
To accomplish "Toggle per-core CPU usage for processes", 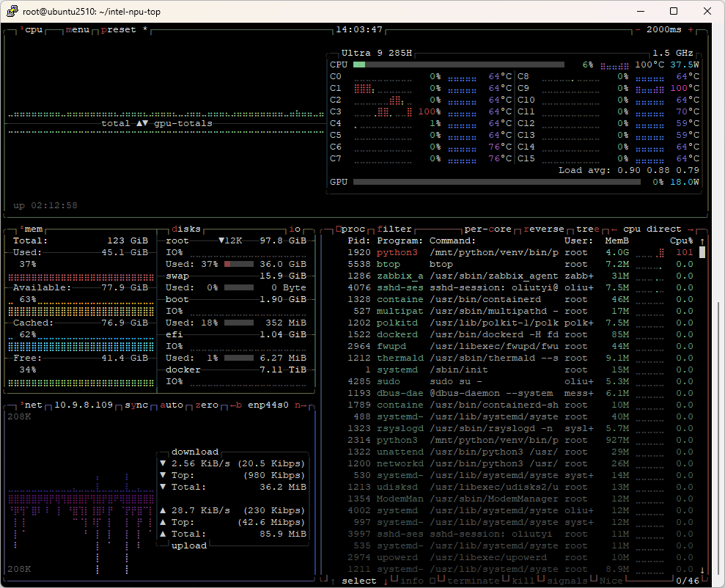I will pos(487,229).
